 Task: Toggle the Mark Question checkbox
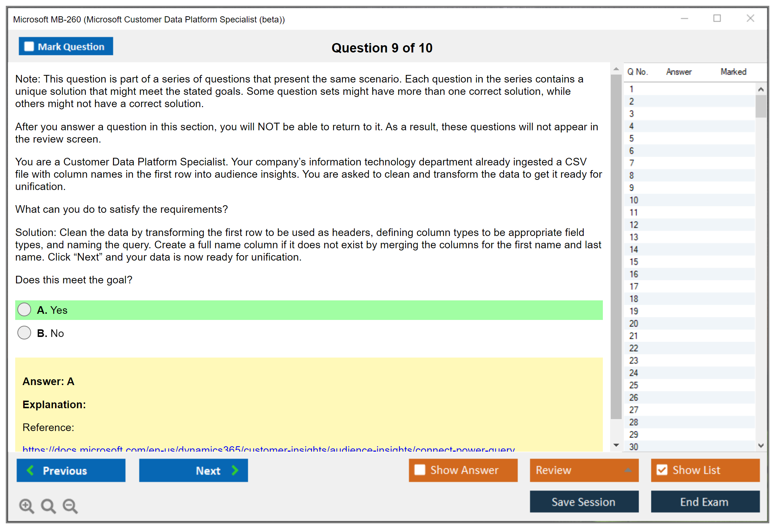[x=29, y=47]
